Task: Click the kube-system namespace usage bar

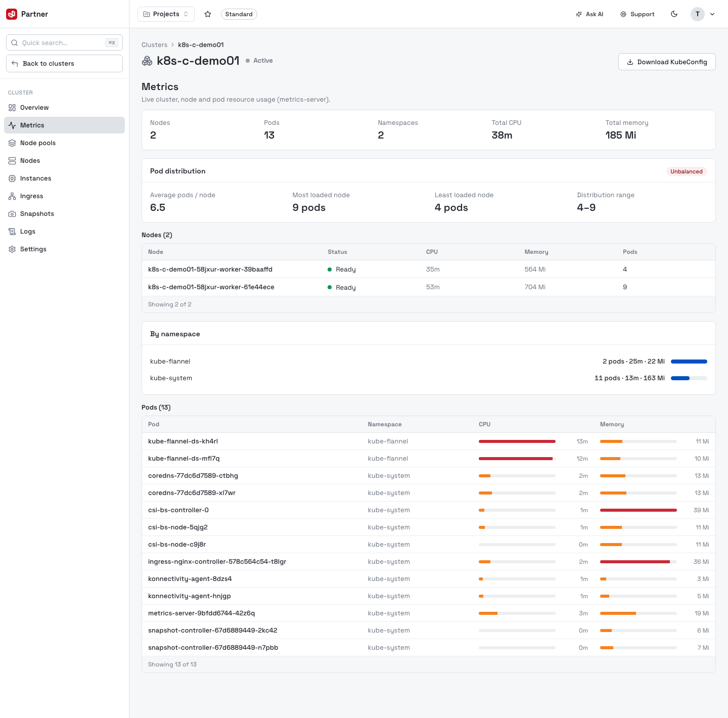Action: [689, 378]
